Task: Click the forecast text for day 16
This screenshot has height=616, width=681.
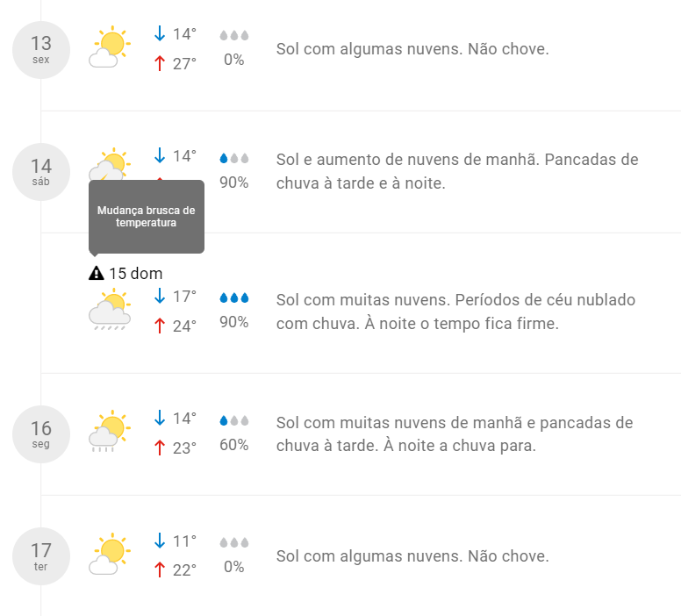Action: click(x=455, y=434)
